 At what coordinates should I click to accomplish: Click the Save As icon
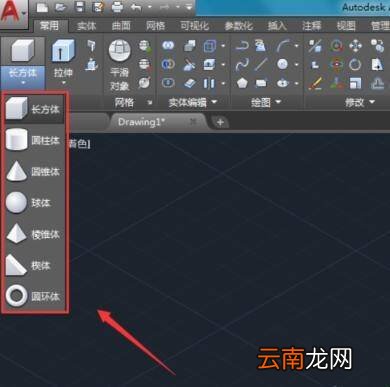point(98,7)
